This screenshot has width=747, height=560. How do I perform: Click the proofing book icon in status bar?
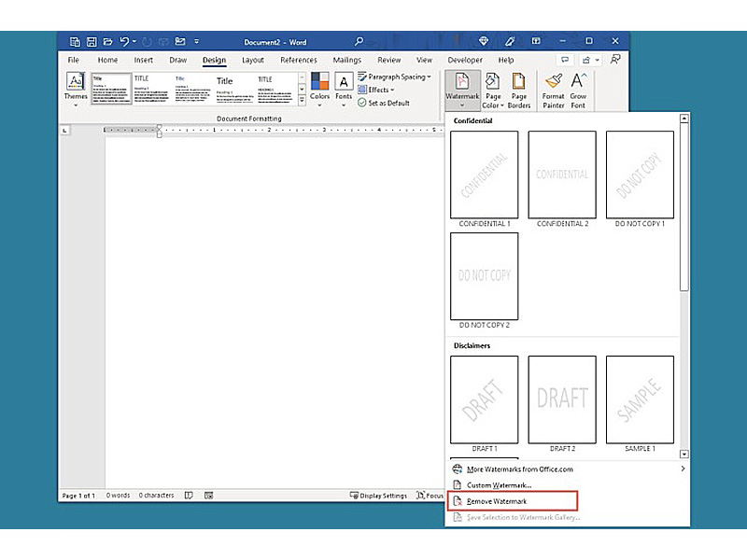point(189,496)
